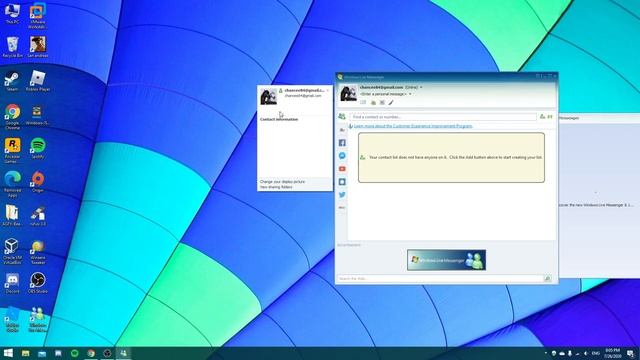Click the mail icon under personal message

pos(363,102)
